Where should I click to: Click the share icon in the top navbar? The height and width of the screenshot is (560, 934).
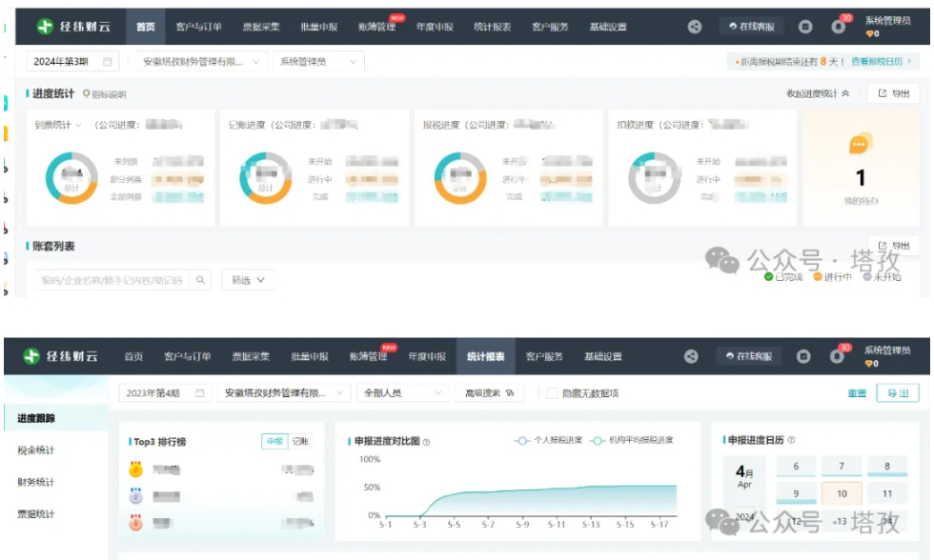(694, 26)
